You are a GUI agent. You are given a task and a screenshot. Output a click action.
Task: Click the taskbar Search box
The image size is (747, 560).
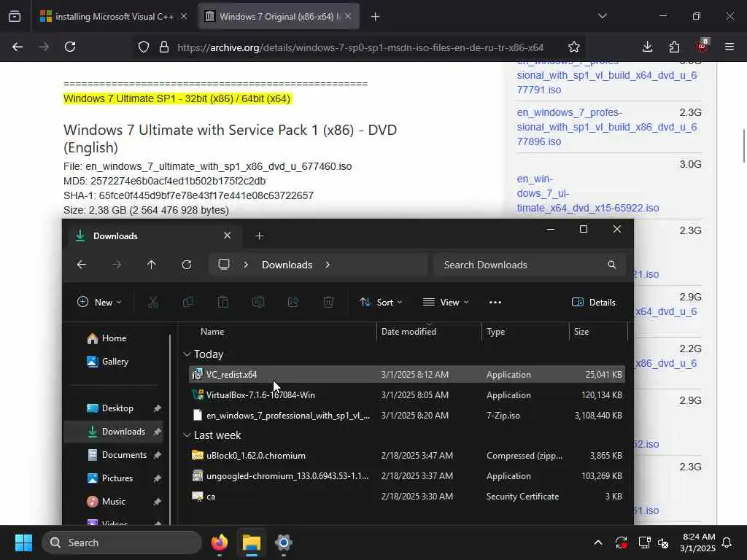pyautogui.click(x=122, y=542)
